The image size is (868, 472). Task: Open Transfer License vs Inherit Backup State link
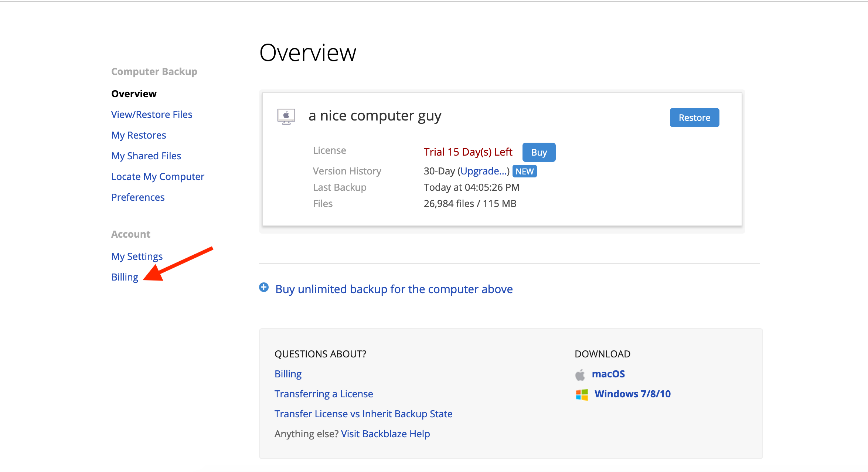363,414
